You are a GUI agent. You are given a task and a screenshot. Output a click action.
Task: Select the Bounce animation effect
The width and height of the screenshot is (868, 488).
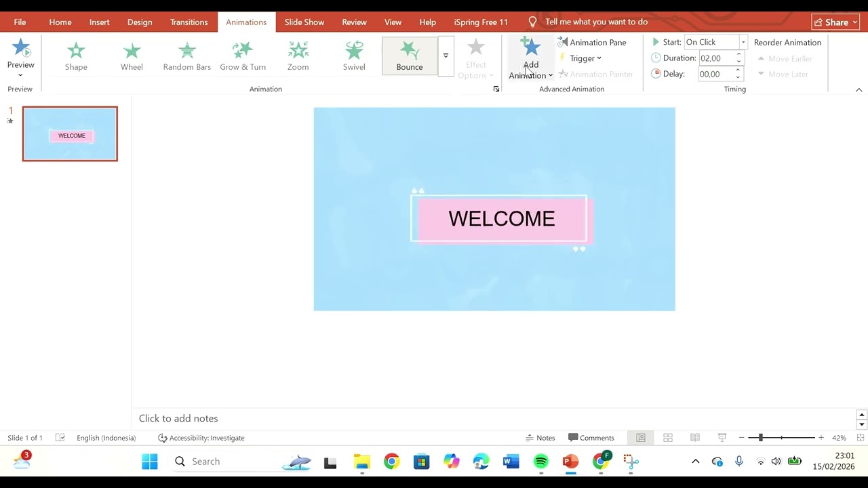410,56
